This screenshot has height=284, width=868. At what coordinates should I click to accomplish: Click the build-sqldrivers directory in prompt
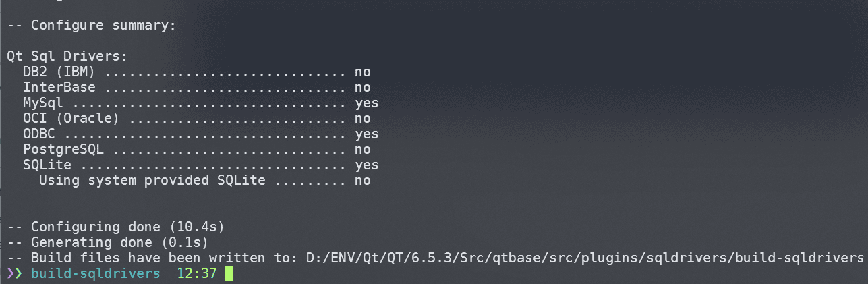96,273
